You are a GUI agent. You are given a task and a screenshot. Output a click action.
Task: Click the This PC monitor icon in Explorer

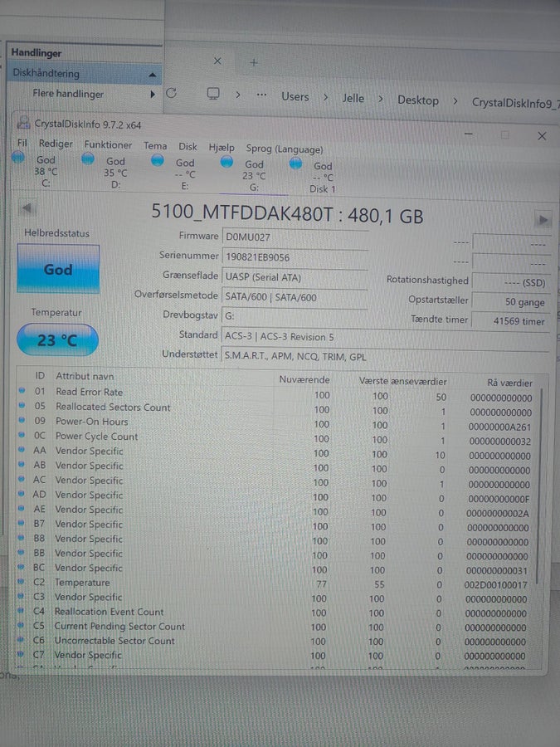pyautogui.click(x=213, y=94)
